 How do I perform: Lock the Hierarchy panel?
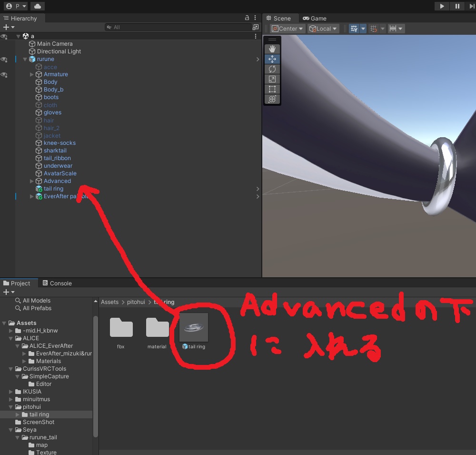(x=247, y=18)
